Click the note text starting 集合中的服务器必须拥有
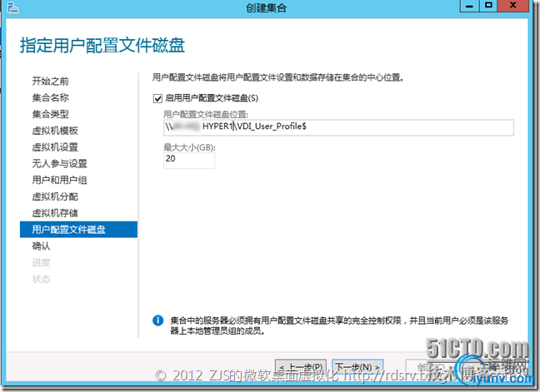Image resolution: width=540 pixels, height=392 pixels. point(339,325)
